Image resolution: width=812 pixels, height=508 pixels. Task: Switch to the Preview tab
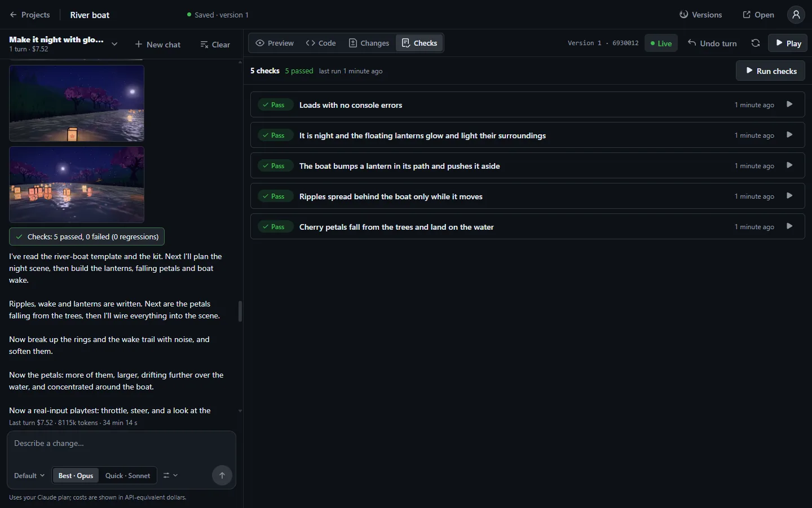coord(275,43)
